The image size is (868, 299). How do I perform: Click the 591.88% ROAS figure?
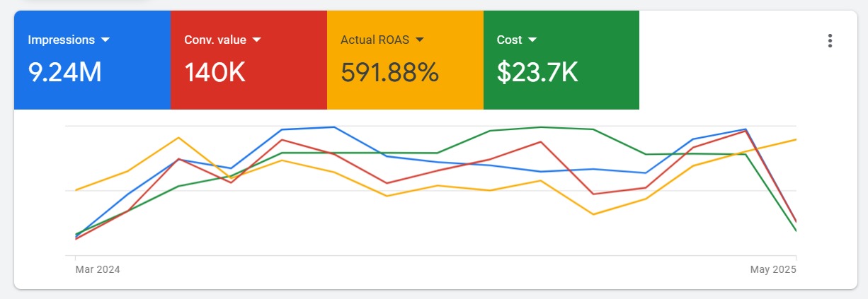(390, 72)
